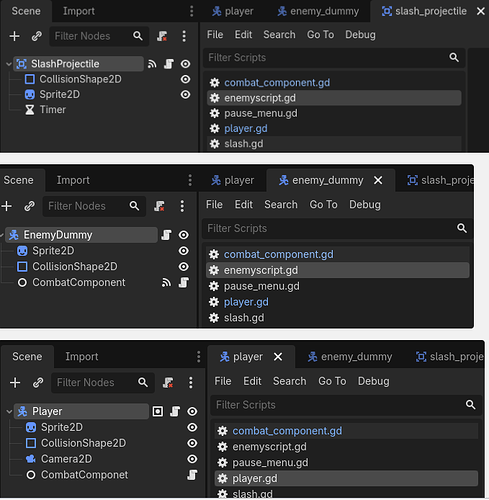489x500 pixels.
Task: Collapse the Player node tree
Action: coord(9,411)
